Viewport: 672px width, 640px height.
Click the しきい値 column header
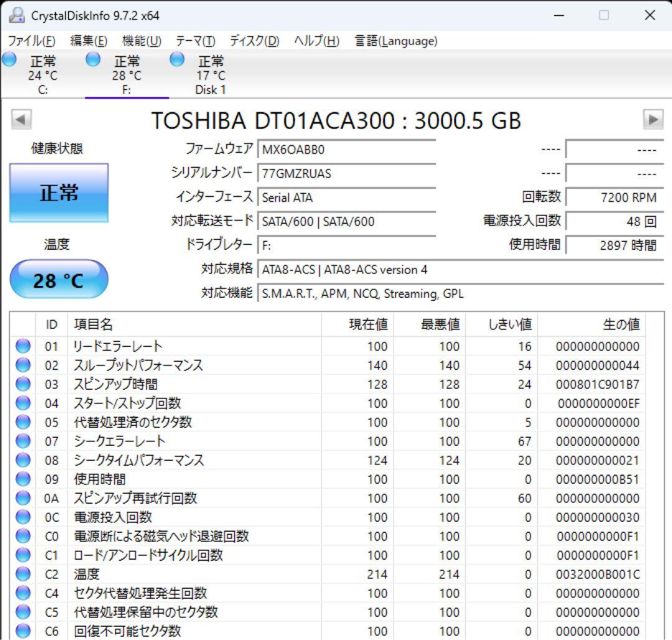pos(502,324)
